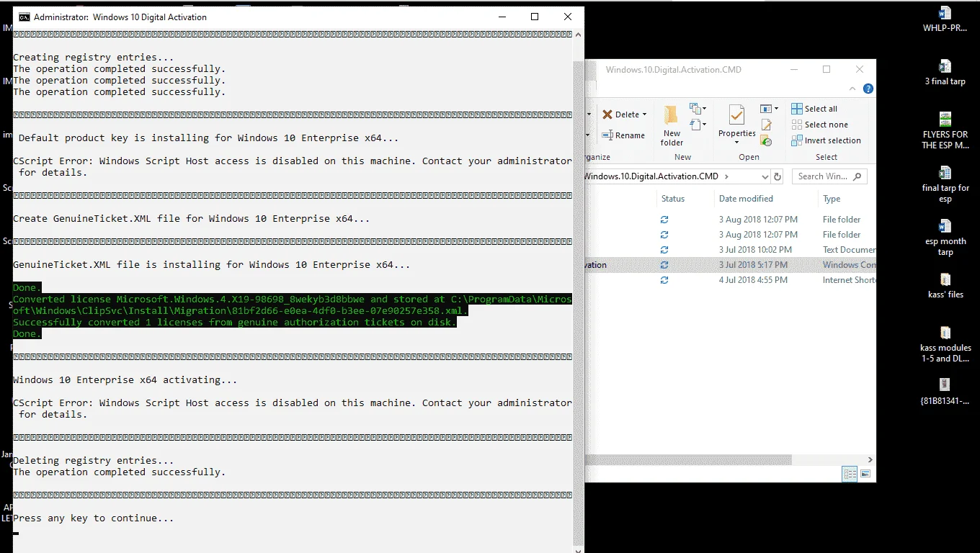
Task: Select the kass' files desktop folder
Action: (x=945, y=285)
